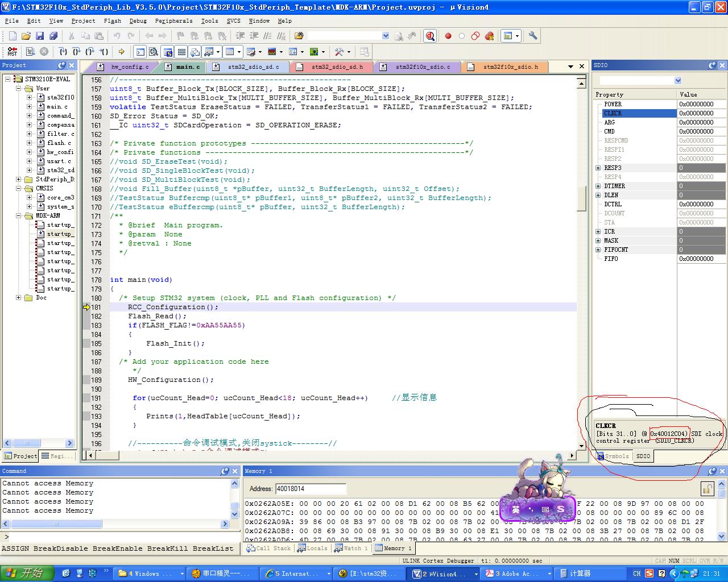Image resolution: width=728 pixels, height=582 pixels.
Task: Toggle the pin on Memory 1 panel
Action: coord(713,471)
